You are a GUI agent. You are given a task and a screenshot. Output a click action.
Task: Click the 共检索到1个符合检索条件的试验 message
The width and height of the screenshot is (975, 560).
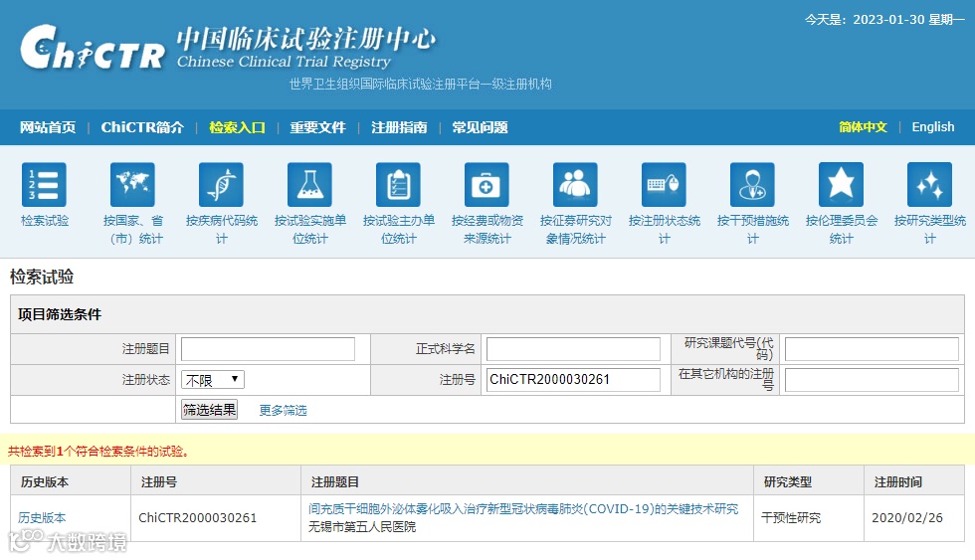pos(97,452)
